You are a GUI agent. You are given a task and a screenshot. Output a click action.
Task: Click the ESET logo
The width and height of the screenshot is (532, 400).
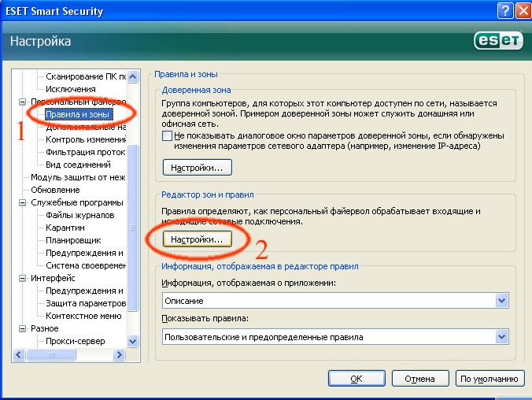(498, 41)
